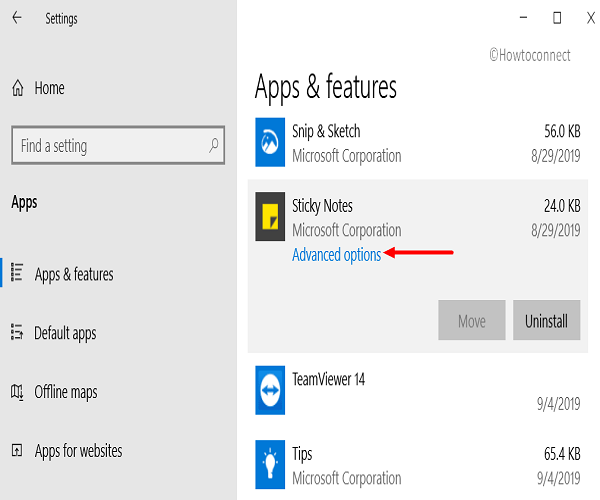Viewport: 600px width, 500px height.
Task: Click the magnifier icon in the search box
Action: [x=214, y=145]
